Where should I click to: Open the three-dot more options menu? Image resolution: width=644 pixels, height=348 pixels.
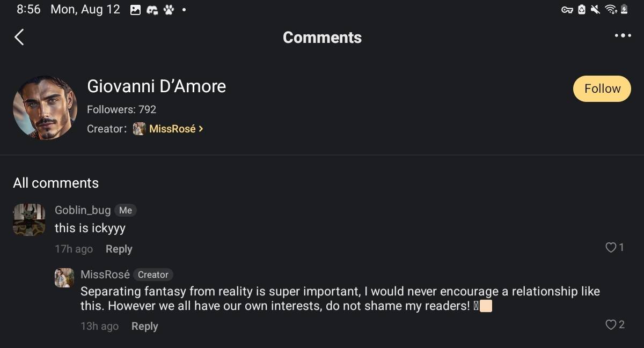pos(623,35)
